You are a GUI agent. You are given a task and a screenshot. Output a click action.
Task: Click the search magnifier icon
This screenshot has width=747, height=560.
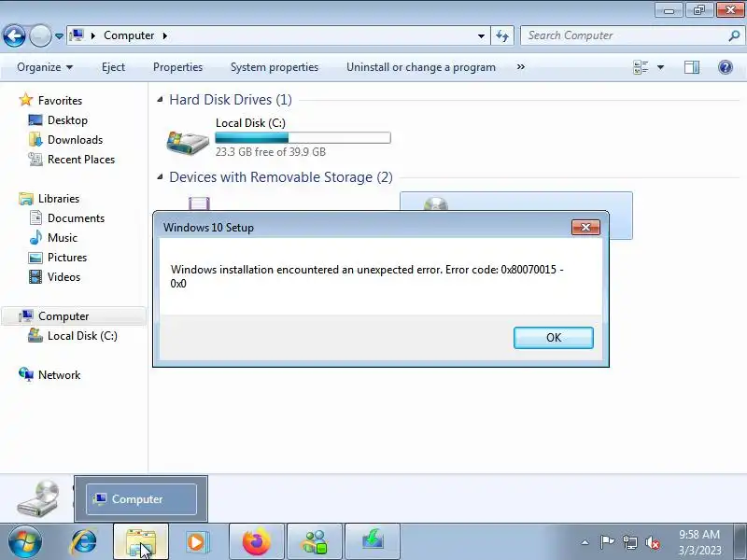pyautogui.click(x=734, y=35)
